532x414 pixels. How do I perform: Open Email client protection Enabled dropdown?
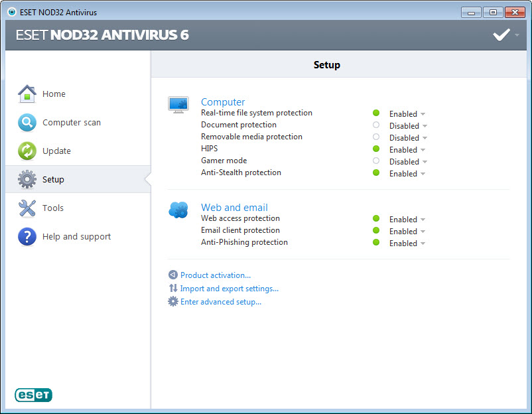pyautogui.click(x=407, y=232)
